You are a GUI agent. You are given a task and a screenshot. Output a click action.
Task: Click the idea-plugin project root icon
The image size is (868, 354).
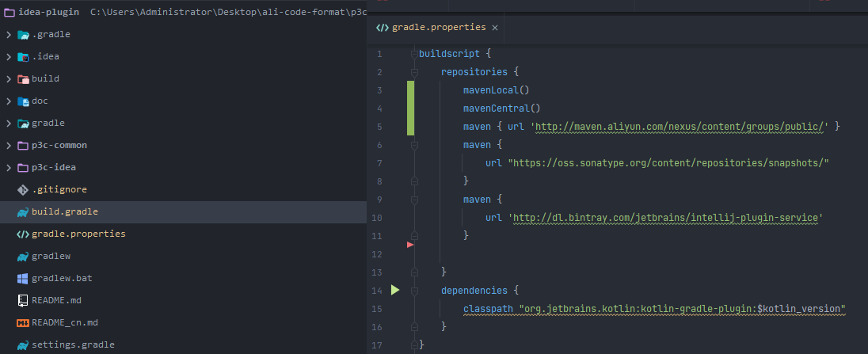(x=10, y=12)
